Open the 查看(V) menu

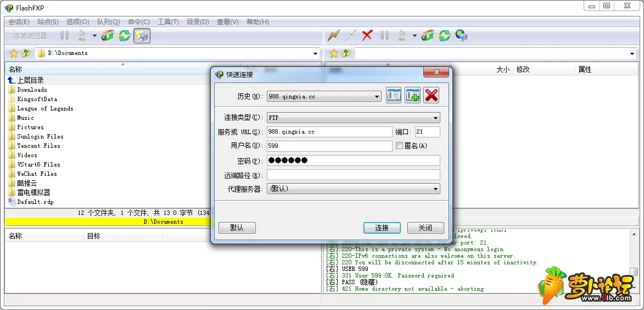(228, 22)
